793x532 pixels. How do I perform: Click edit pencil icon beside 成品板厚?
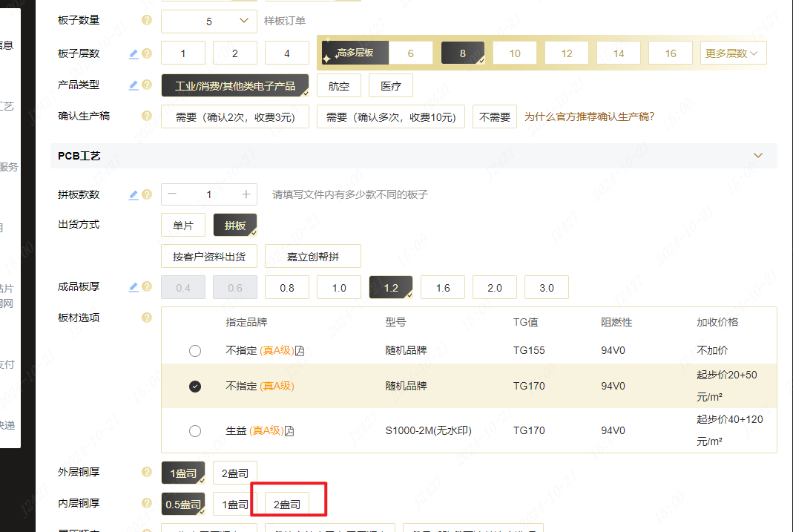[x=134, y=287]
